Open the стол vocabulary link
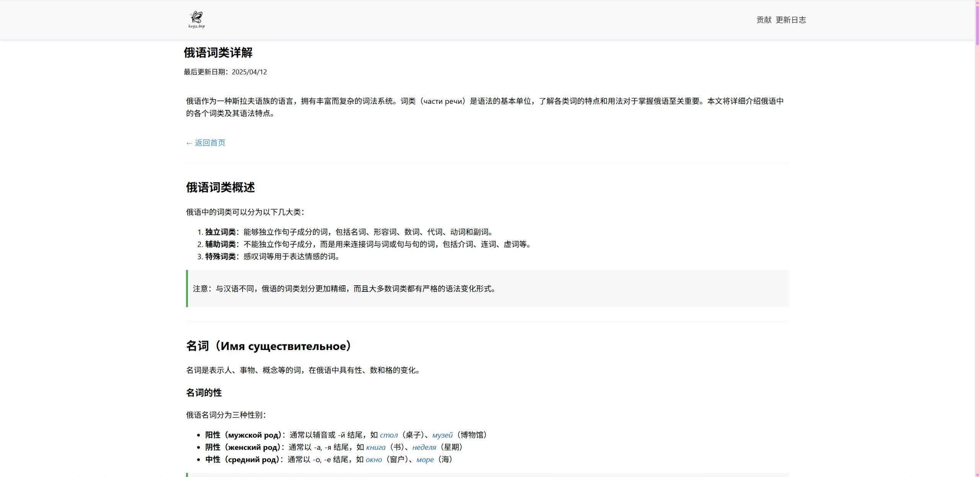Viewport: 980px width, 477px height. coord(389,435)
